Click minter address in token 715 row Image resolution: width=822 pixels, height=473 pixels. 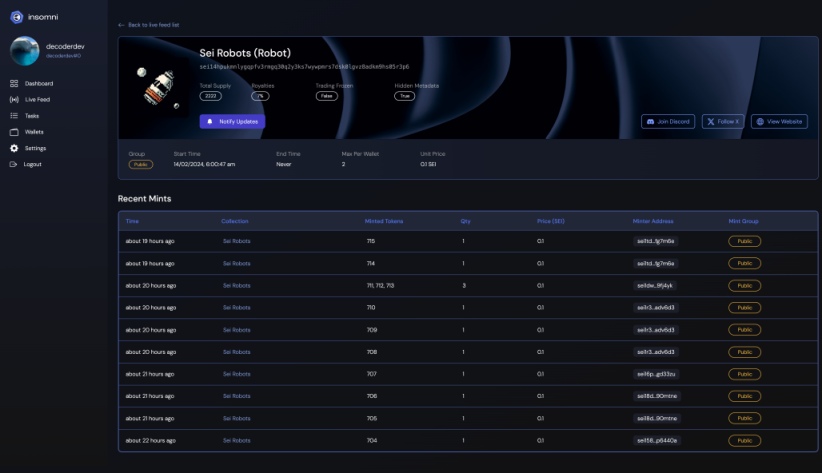655,241
